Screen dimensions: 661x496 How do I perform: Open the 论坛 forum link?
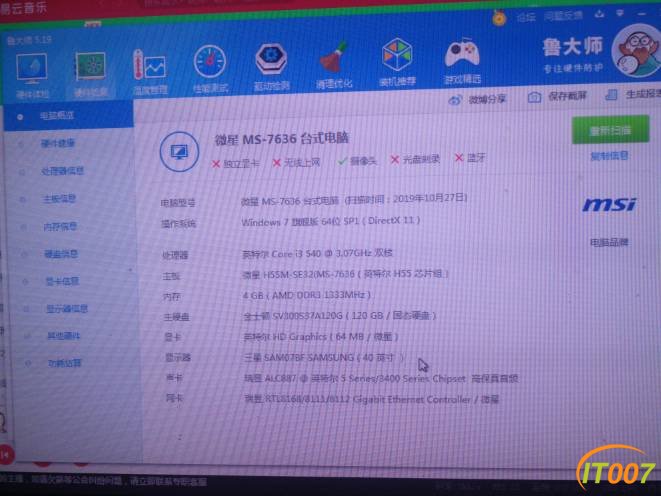tap(527, 17)
